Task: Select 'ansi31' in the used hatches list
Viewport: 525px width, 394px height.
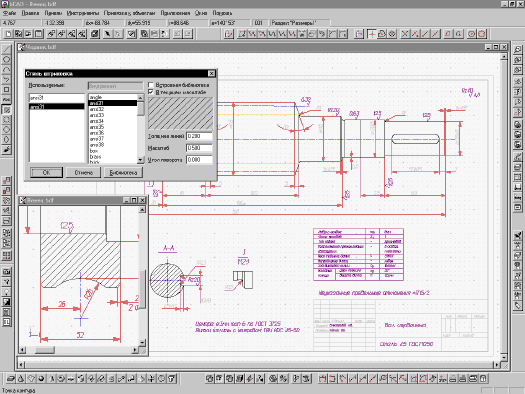Action: coord(57,107)
